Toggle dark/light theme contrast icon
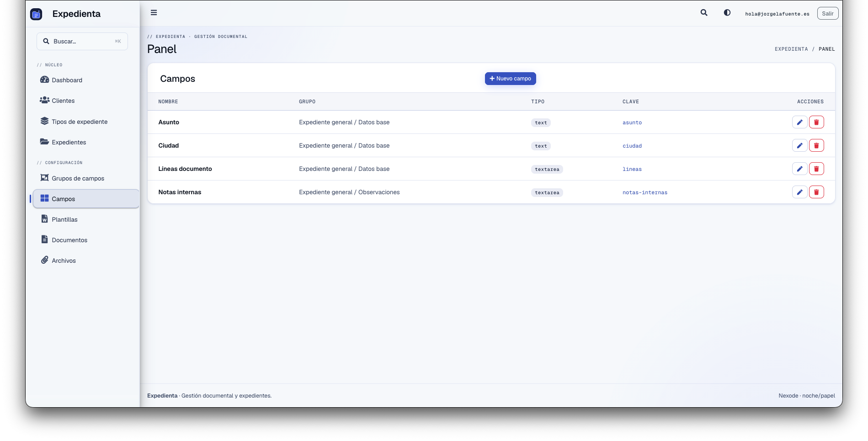Viewport: 868px width, 441px height. 727,13
